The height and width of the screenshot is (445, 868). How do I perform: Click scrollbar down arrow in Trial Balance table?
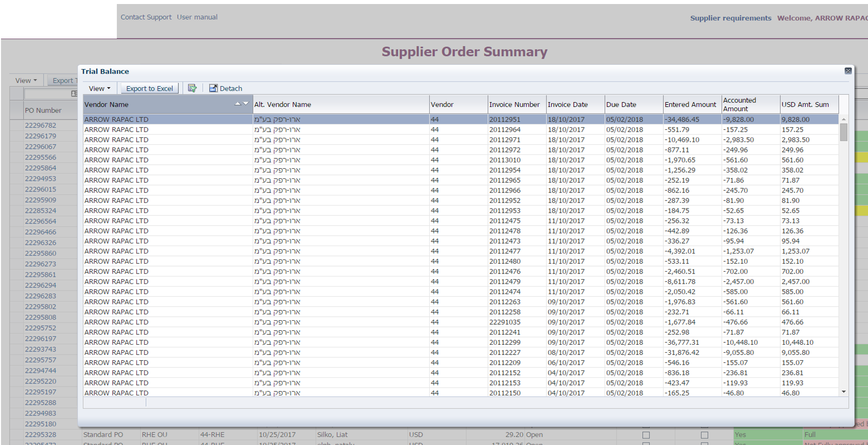843,392
